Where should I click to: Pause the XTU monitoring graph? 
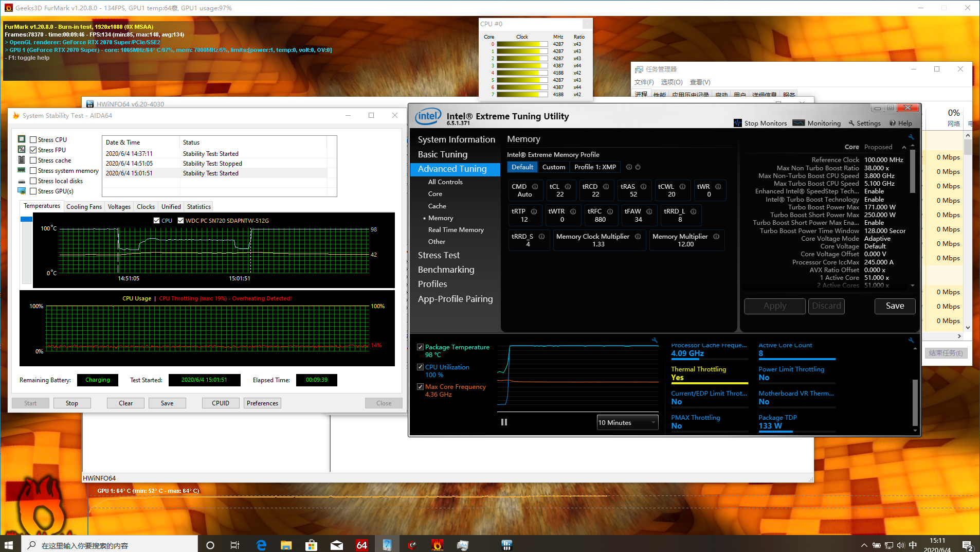504,422
